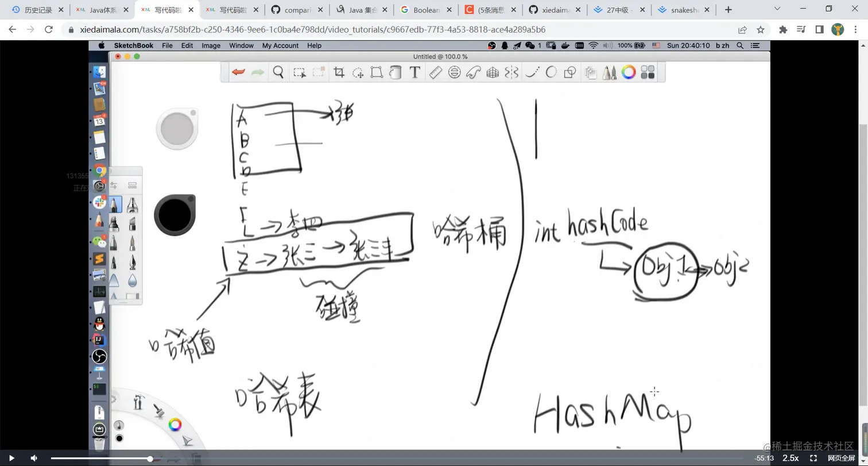Open Finder from the Dock
This screenshot has width=868, height=466.
point(100,72)
